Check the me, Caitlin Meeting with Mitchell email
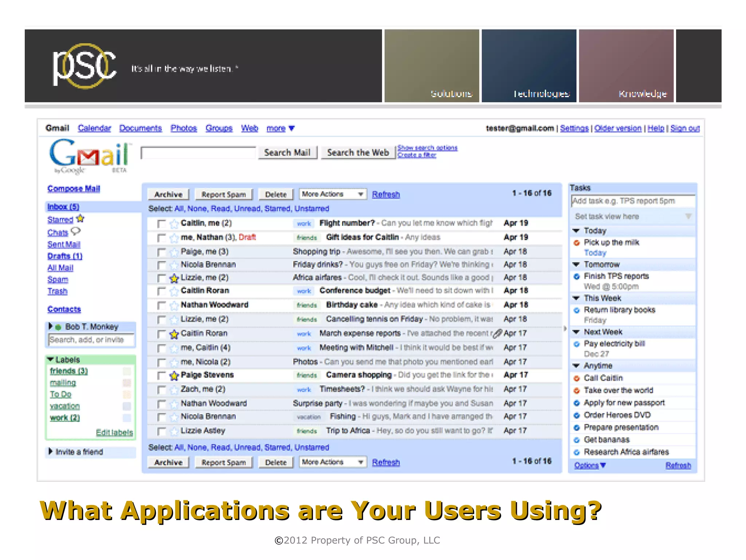Screen dimensions: 746x560 [161, 348]
